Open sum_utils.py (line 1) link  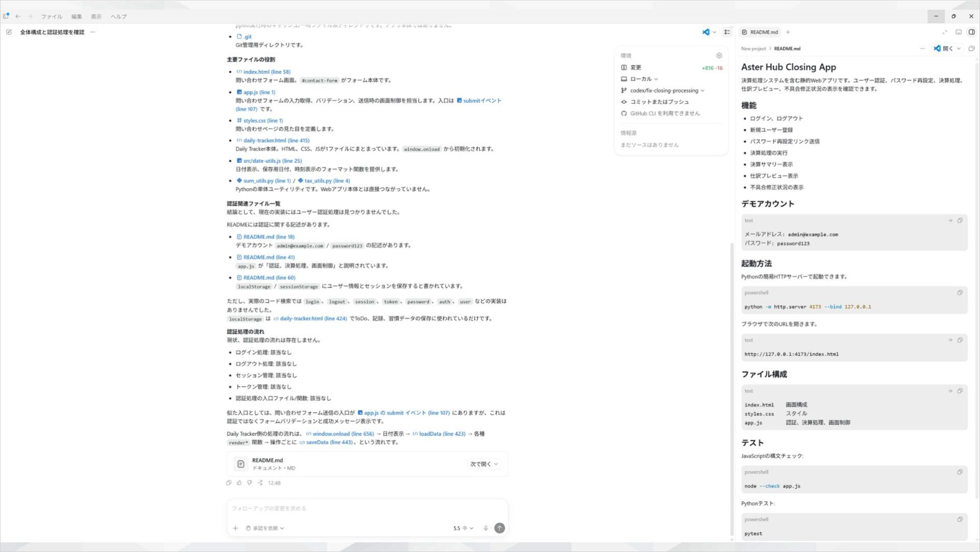[x=263, y=181]
